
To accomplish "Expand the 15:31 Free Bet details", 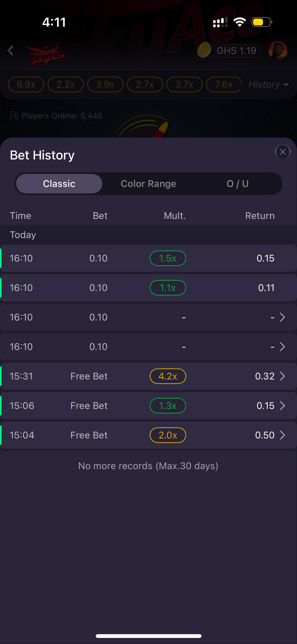I will tap(282, 376).
